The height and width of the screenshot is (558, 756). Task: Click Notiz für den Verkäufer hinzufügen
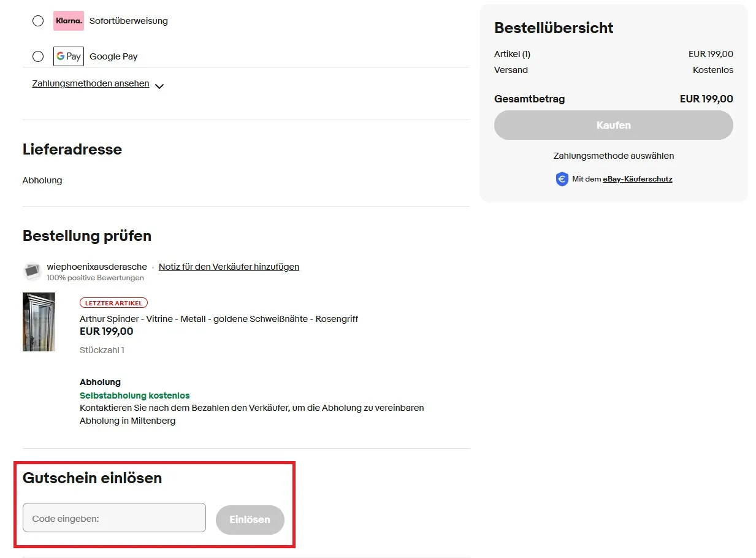[229, 267]
